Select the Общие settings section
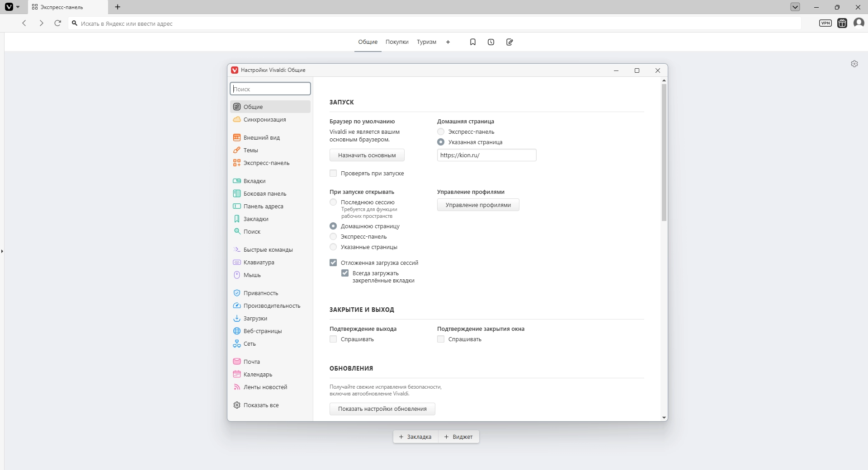Screen dimensions: 868x470 270,107
